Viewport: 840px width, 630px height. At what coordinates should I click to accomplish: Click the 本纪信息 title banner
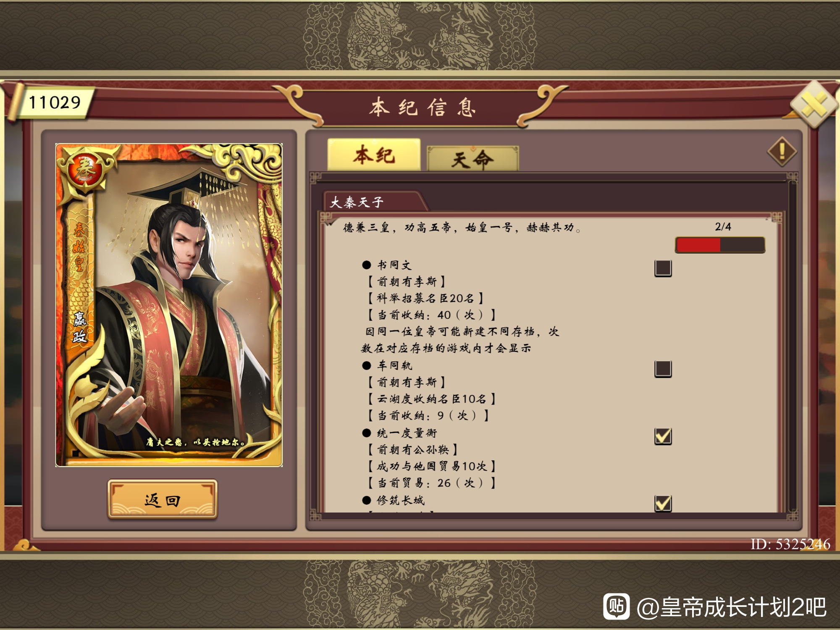coord(423,108)
